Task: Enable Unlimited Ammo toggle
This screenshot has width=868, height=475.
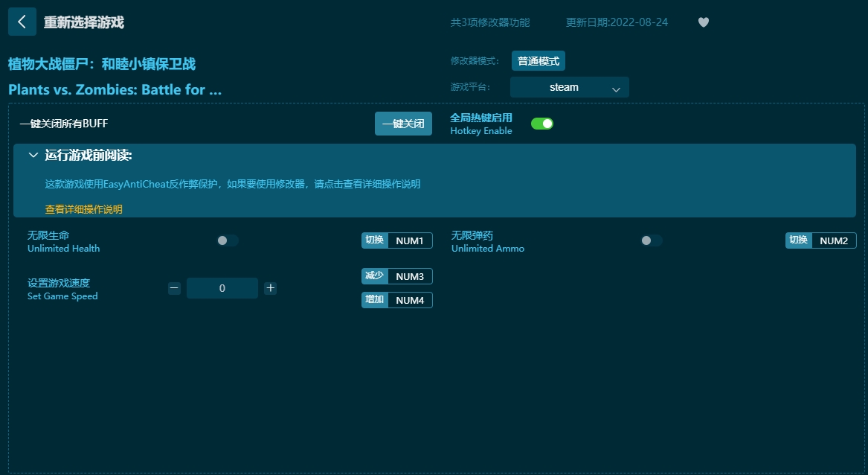Action: (651, 240)
